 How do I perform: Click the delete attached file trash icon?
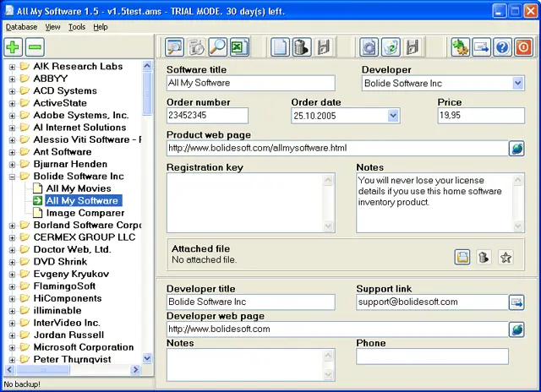pyautogui.click(x=484, y=257)
